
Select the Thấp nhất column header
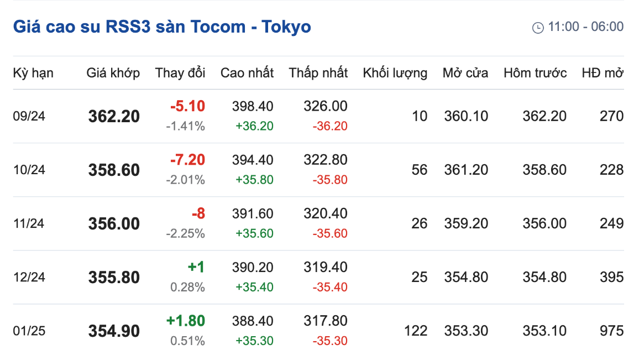pyautogui.click(x=318, y=73)
